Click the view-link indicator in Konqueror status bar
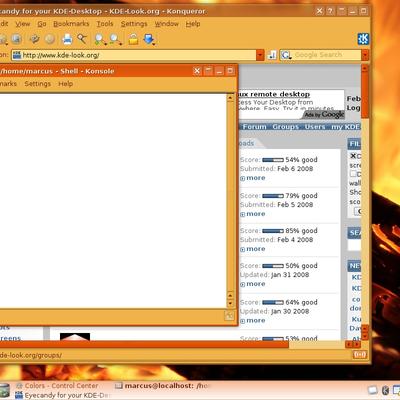This screenshot has height=400, width=400. tap(360, 355)
